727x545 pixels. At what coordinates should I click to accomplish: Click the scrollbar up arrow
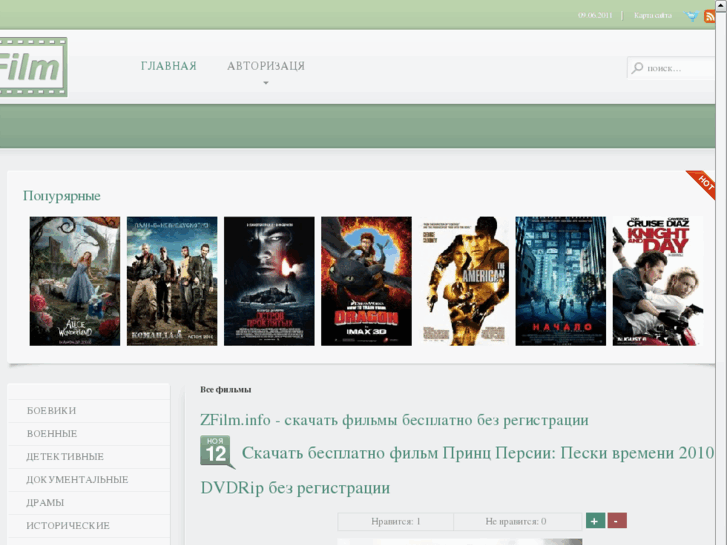[x=721, y=5]
